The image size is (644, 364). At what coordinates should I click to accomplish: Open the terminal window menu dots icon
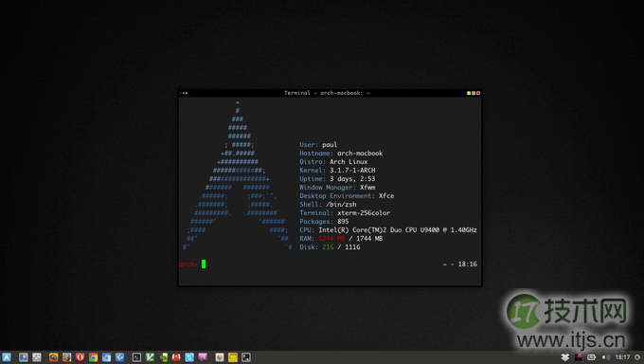pyautogui.click(x=184, y=93)
